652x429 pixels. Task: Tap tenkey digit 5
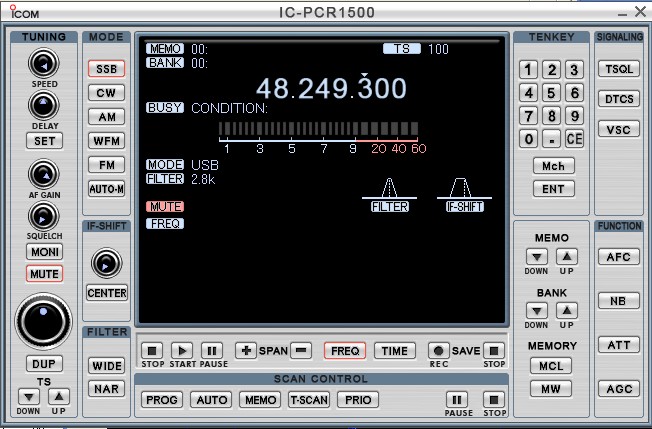(551, 93)
